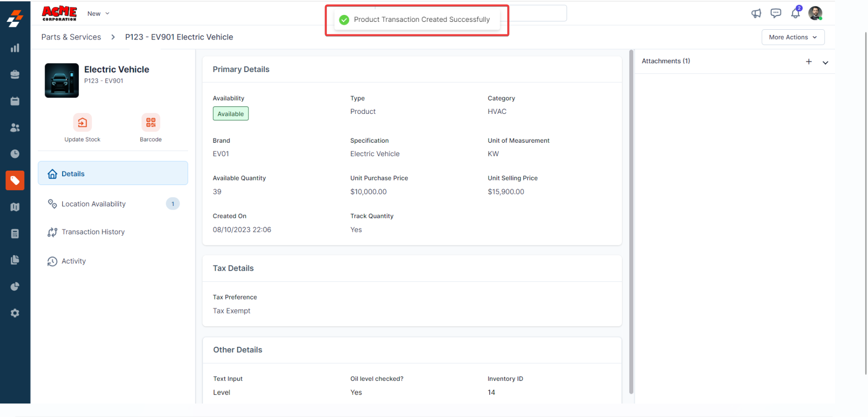
Task: Go to the people icon in the sidebar
Action: (15, 127)
